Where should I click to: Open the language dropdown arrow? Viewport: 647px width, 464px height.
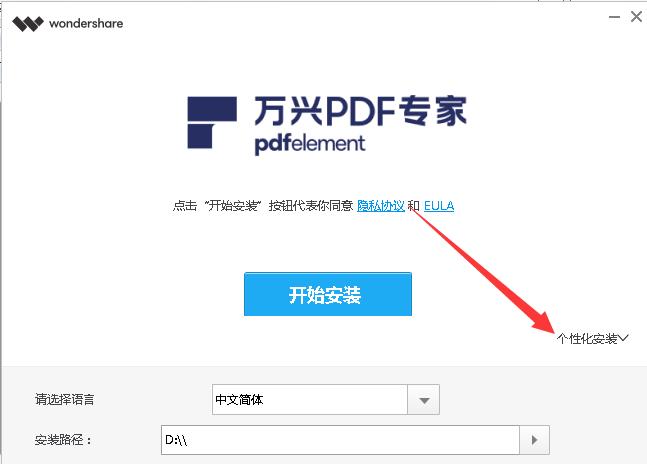[424, 400]
